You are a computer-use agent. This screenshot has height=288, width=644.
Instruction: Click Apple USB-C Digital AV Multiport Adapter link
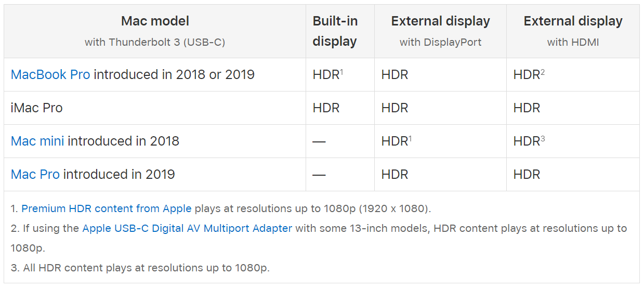pyautogui.click(x=187, y=228)
